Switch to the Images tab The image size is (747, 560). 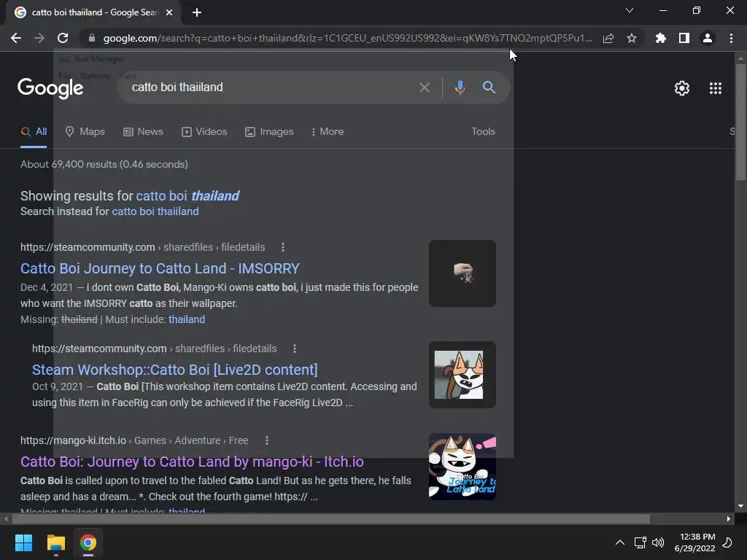point(269,132)
